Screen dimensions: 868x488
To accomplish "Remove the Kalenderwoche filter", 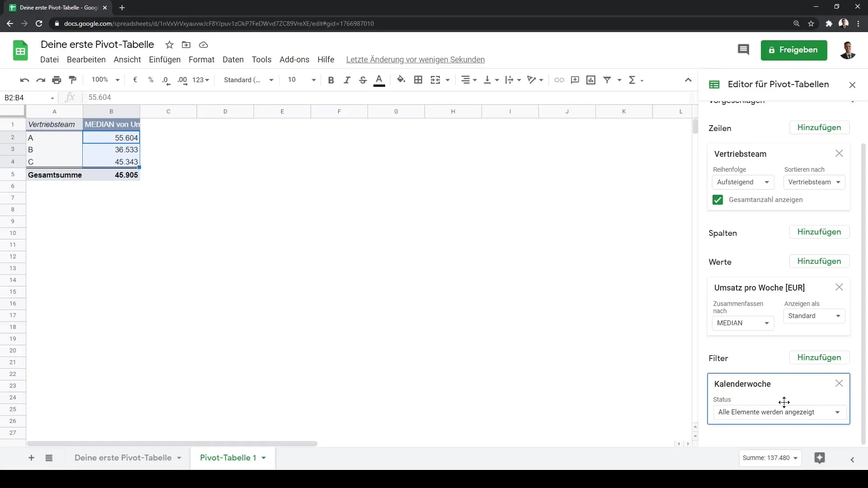I will (x=839, y=384).
